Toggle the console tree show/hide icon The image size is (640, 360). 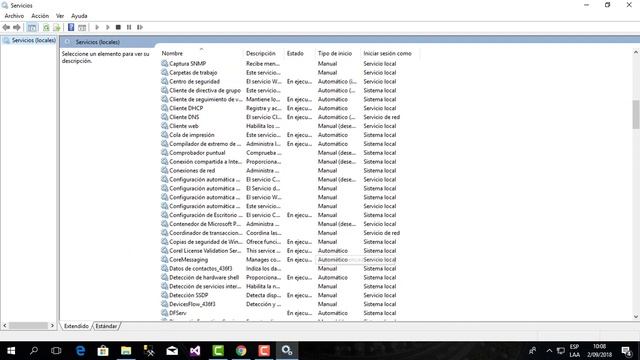(32, 27)
